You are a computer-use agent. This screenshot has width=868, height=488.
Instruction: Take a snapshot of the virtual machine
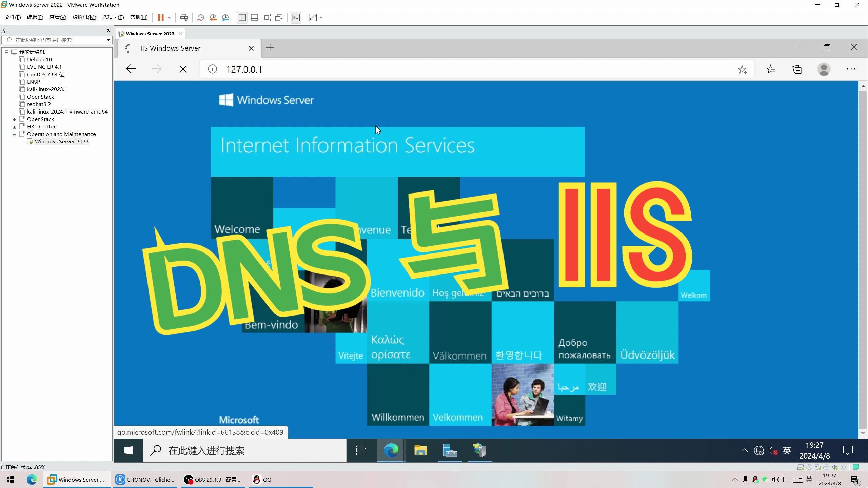[201, 17]
